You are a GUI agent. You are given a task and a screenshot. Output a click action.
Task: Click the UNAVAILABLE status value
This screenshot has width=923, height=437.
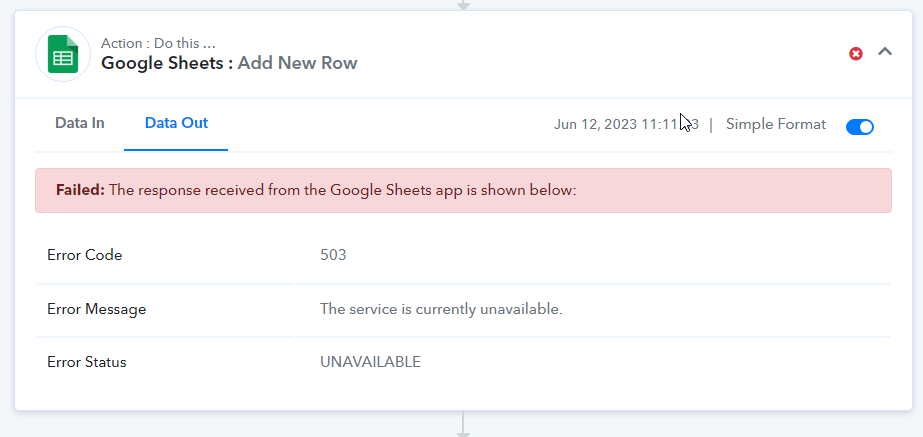click(370, 362)
